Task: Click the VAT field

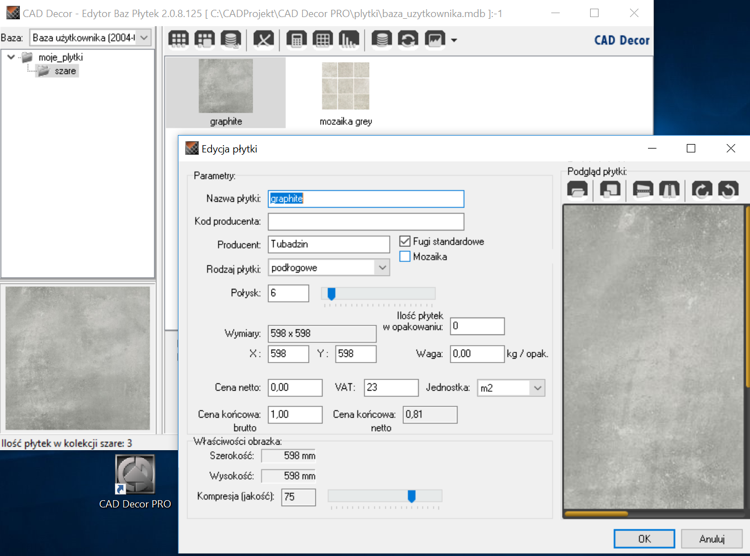Action: [391, 388]
